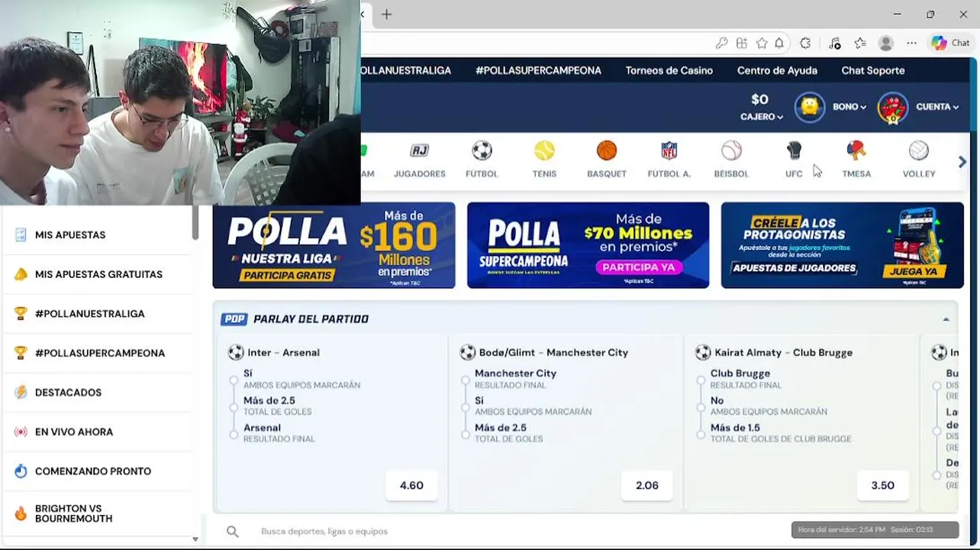The width and height of the screenshot is (980, 550).
Task: Open the NFL Futbol A. icon
Action: (x=669, y=150)
